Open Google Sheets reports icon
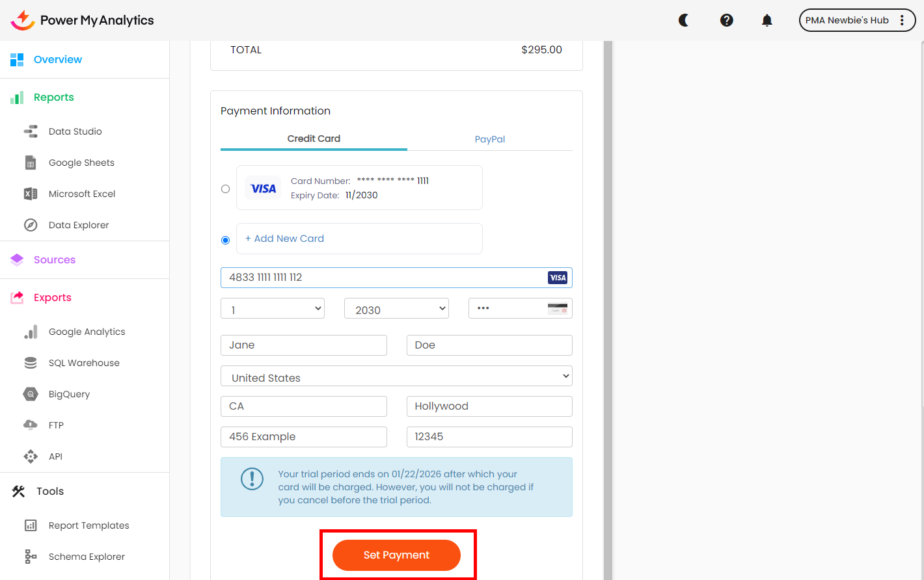The width and height of the screenshot is (924, 580). tap(31, 163)
